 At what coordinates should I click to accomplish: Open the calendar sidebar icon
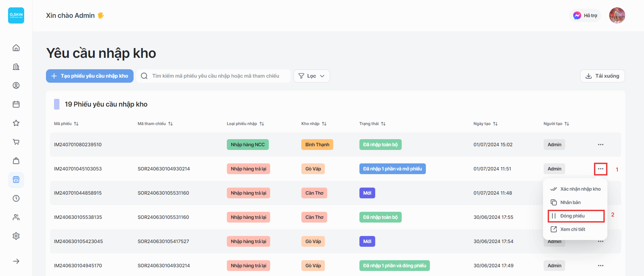point(16,104)
